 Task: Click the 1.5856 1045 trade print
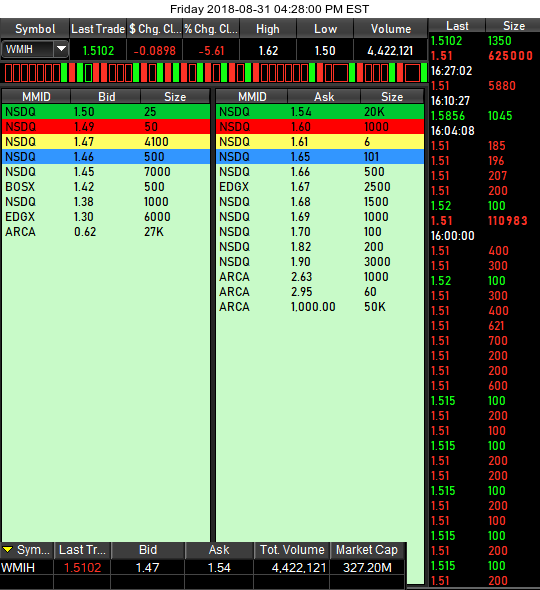click(x=484, y=116)
